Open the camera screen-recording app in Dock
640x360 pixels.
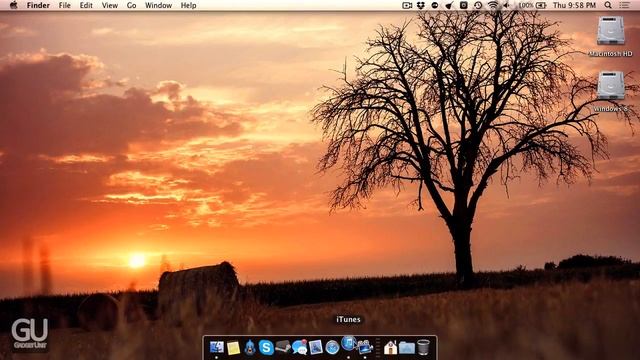[x=364, y=347]
